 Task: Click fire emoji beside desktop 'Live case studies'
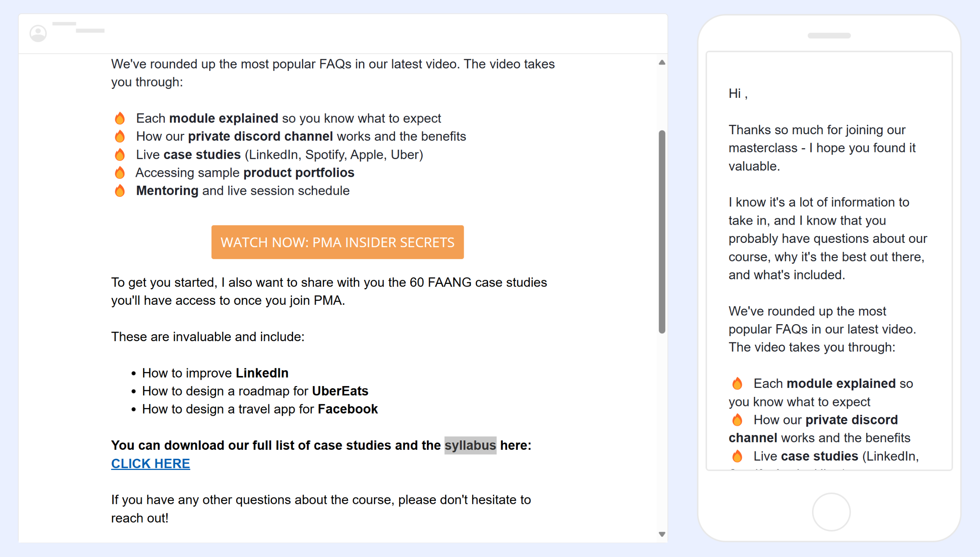pos(120,155)
